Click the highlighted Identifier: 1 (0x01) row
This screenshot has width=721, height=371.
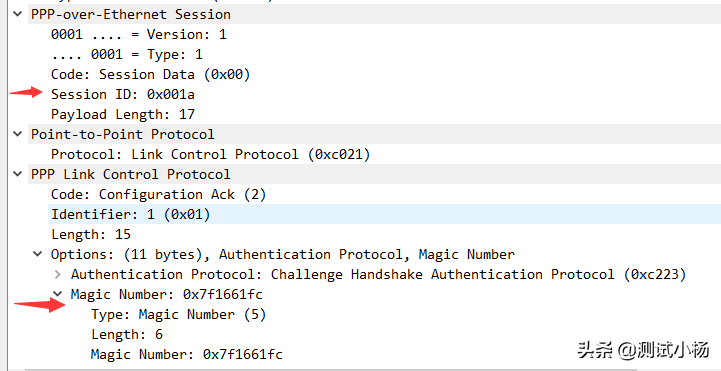(x=384, y=214)
